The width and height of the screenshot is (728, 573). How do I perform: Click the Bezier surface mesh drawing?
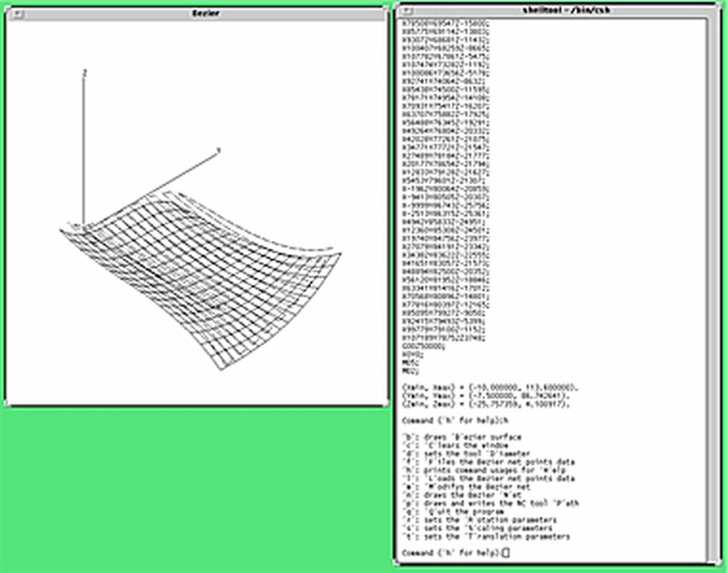pos(200,279)
